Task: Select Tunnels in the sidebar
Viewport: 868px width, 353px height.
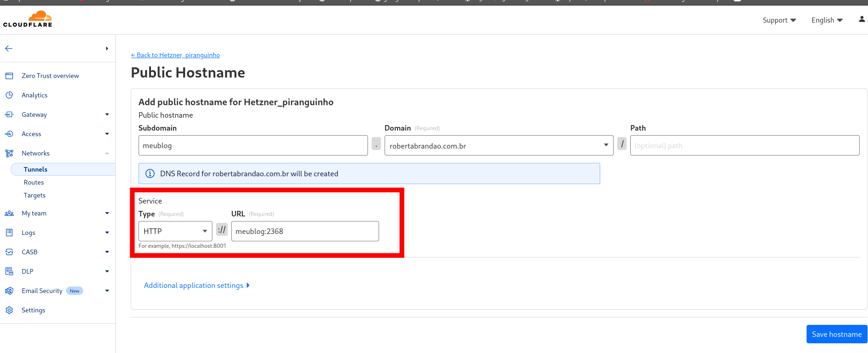Action: [x=63, y=169]
